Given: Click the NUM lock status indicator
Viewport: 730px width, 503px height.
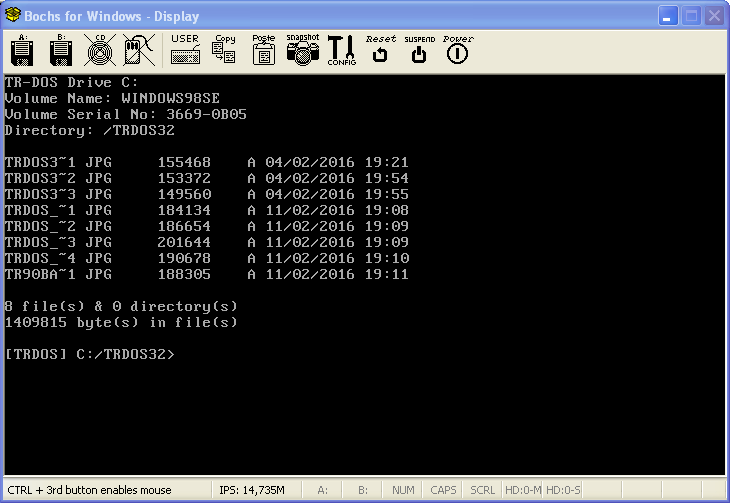Looking at the screenshot, I should coord(403,490).
